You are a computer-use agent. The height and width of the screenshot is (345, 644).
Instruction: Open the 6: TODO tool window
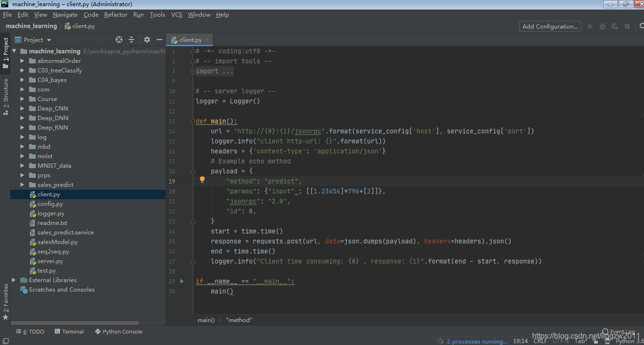[30, 332]
